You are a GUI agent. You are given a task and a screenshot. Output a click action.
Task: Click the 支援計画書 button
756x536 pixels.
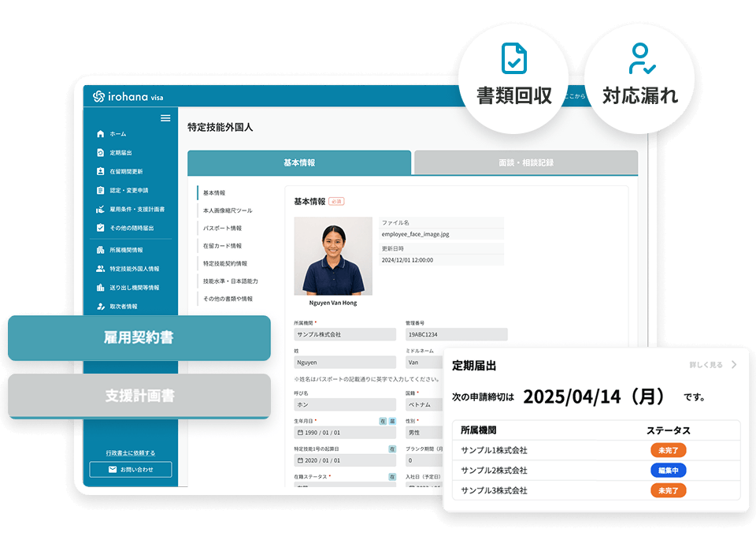139,396
